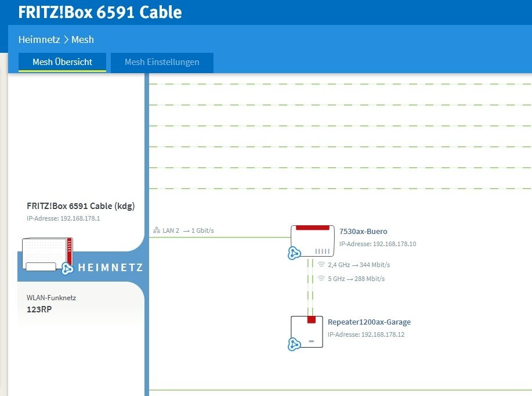This screenshot has width=532, height=396.
Task: Click the LAN 2 → 1 Gbit/s label
Action: [189, 231]
